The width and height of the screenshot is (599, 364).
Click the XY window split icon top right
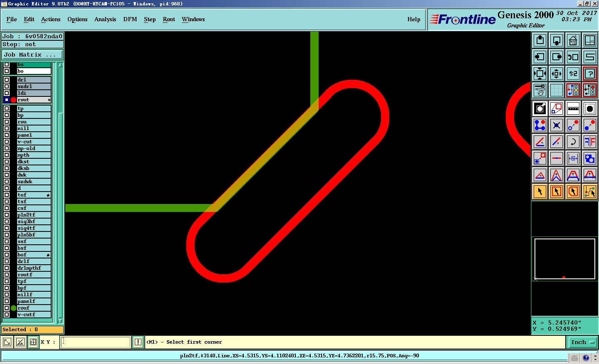click(x=590, y=40)
